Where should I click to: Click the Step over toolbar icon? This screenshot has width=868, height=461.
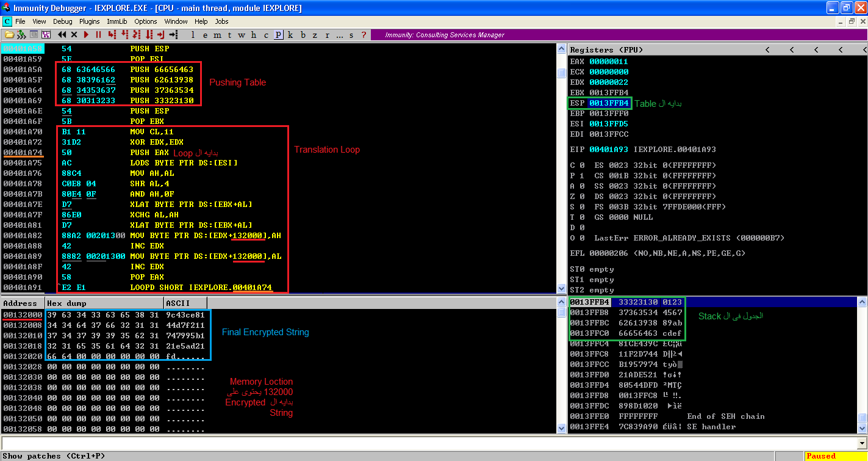coord(125,35)
